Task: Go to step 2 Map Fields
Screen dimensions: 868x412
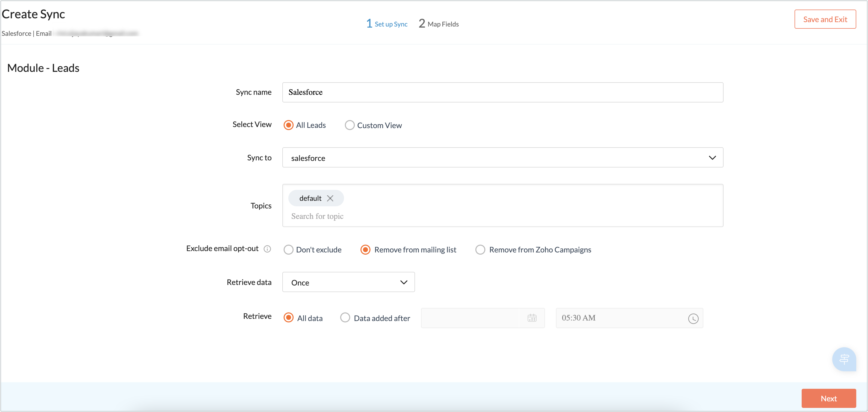Action: (x=439, y=23)
